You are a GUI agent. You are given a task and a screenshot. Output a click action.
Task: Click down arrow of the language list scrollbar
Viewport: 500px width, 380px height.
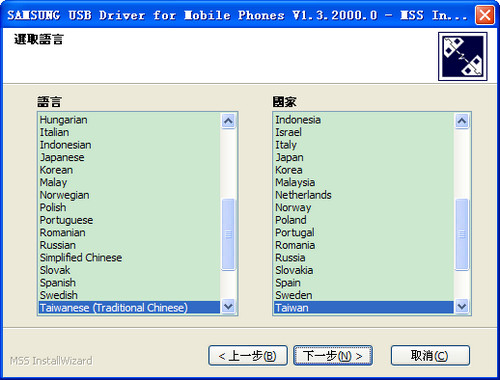[x=228, y=306]
